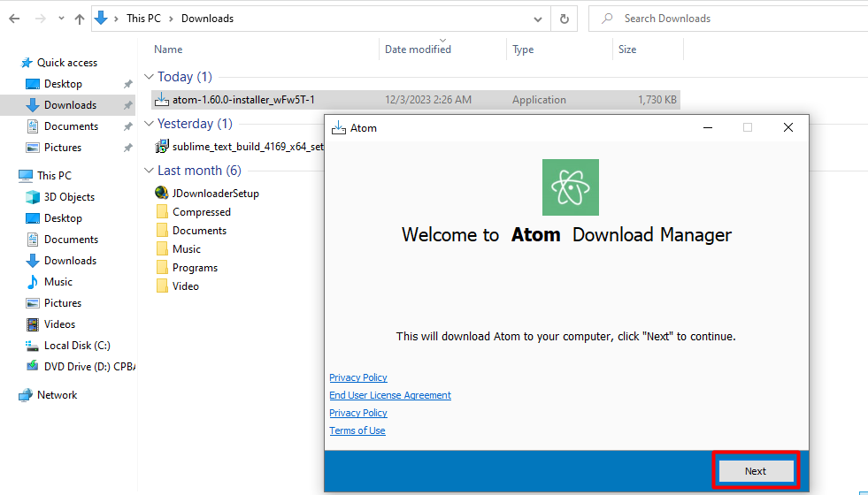Open Documents under This PC

[71, 239]
